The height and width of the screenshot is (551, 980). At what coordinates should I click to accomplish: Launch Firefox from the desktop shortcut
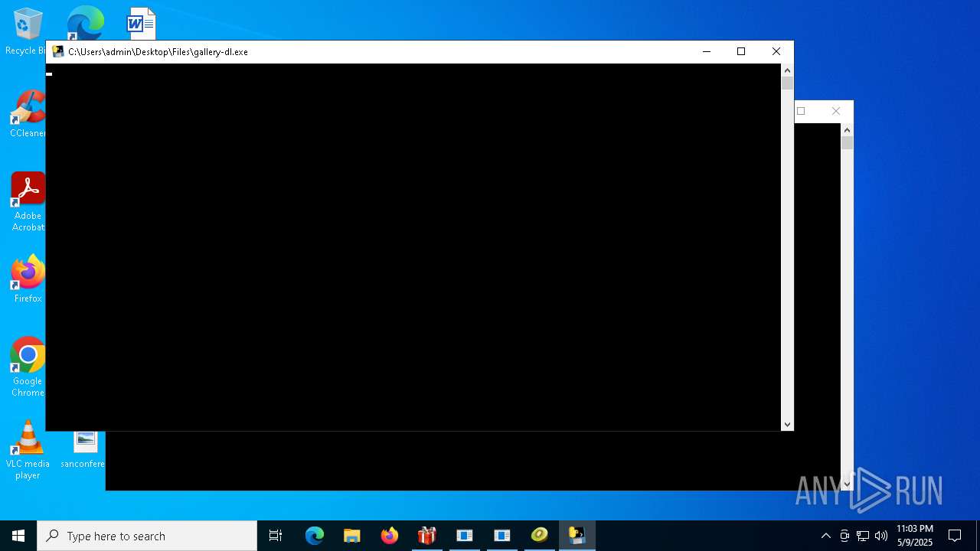(x=28, y=279)
